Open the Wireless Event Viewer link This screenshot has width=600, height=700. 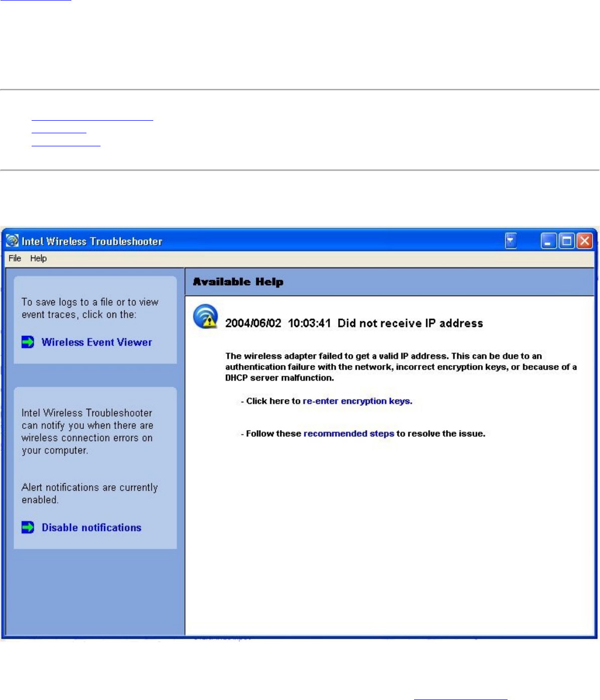point(96,342)
